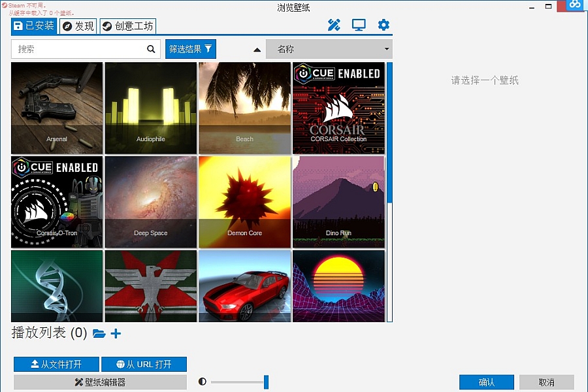Select the Audiophile wallpaper
Image resolution: width=588 pixels, height=392 pixels.
[151, 108]
